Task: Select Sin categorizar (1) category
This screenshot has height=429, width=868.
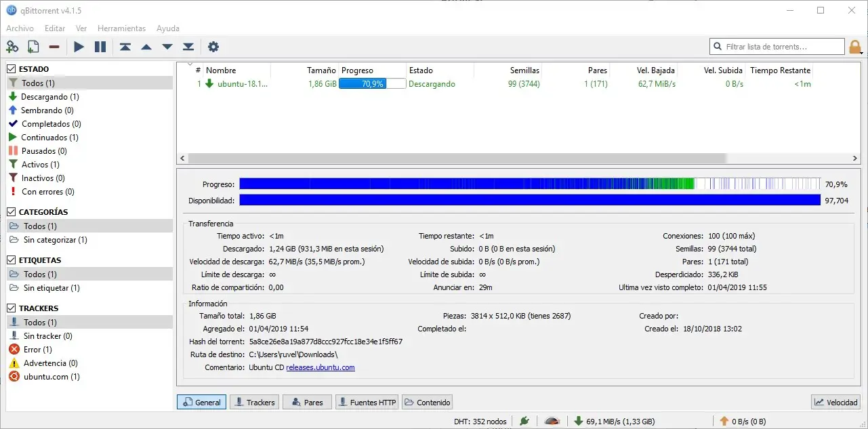Action: pos(89,240)
